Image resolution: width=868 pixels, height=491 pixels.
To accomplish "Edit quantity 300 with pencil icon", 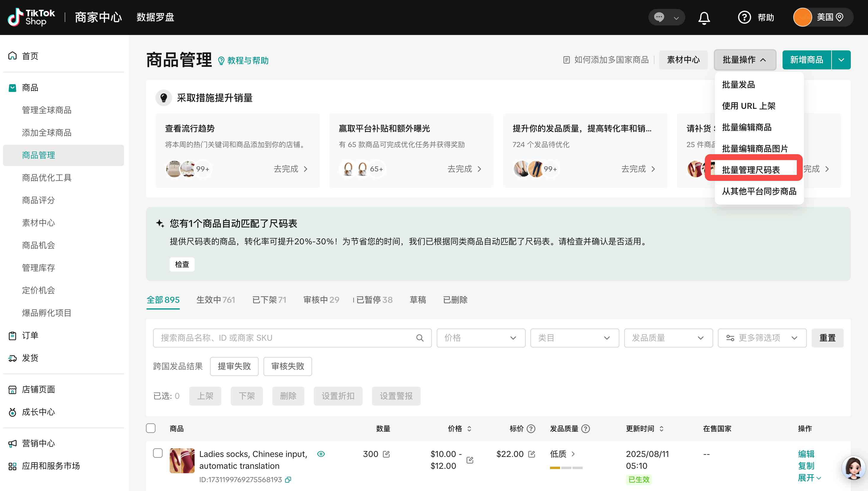I will pos(387,454).
